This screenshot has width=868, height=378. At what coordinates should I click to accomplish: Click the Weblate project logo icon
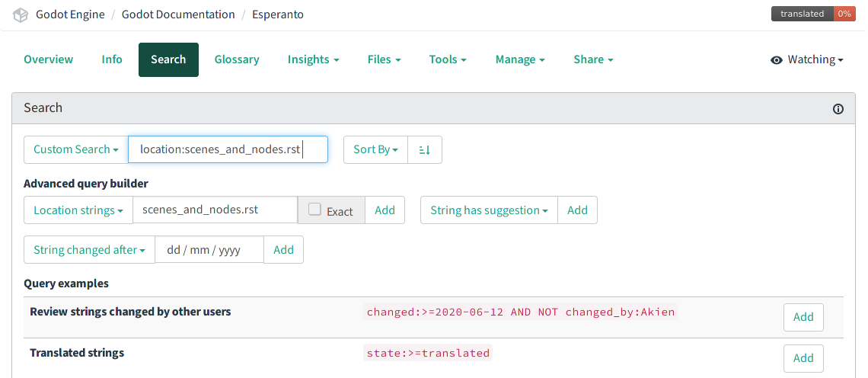tap(21, 14)
